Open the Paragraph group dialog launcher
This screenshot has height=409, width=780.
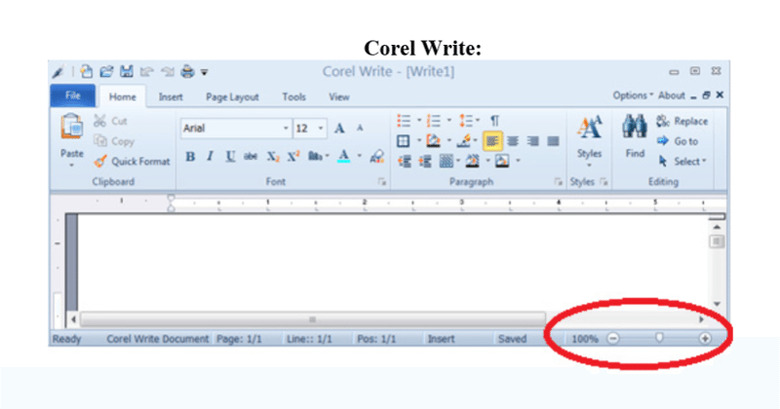[x=558, y=182]
